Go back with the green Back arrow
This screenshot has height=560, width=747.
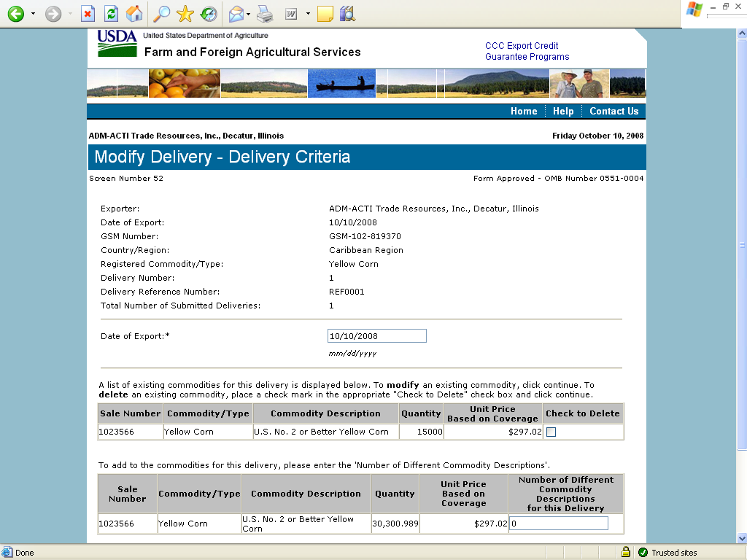[16, 14]
